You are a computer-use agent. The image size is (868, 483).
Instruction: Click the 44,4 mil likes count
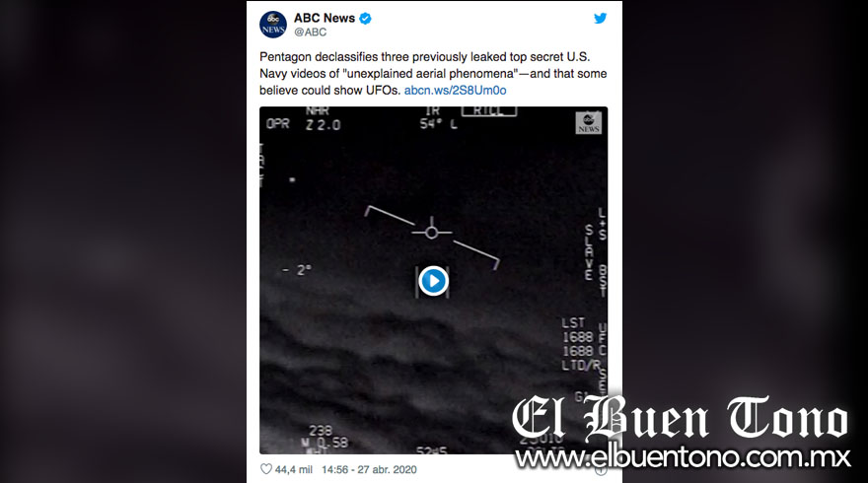(x=293, y=470)
